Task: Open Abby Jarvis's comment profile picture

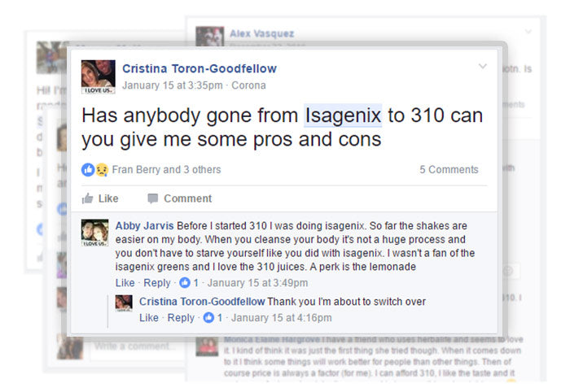Action: click(95, 233)
